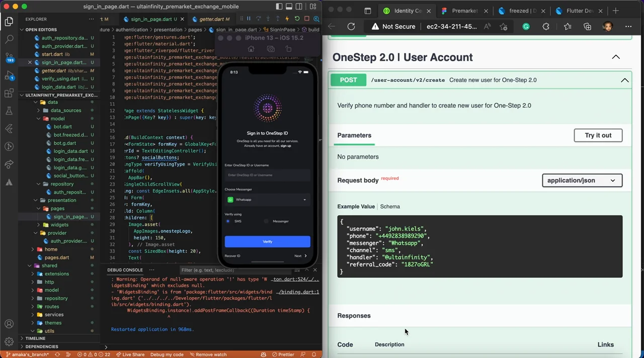Pause the debug session in toolbar

(249, 19)
